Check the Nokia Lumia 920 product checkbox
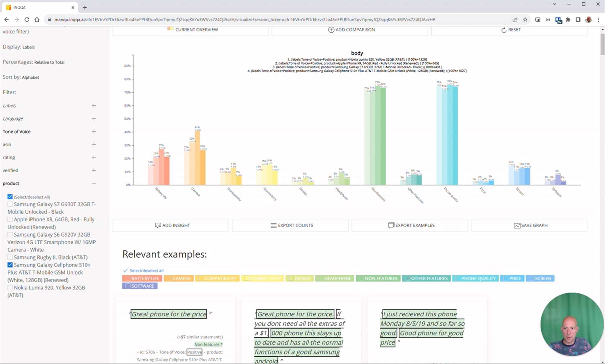Image resolution: width=605 pixels, height=364 pixels. click(10, 288)
